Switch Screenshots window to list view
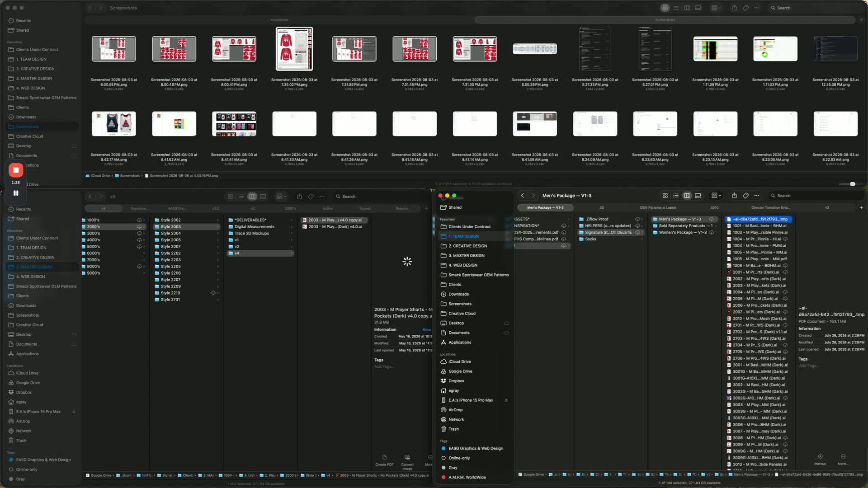This screenshot has width=868, height=488. click(676, 8)
